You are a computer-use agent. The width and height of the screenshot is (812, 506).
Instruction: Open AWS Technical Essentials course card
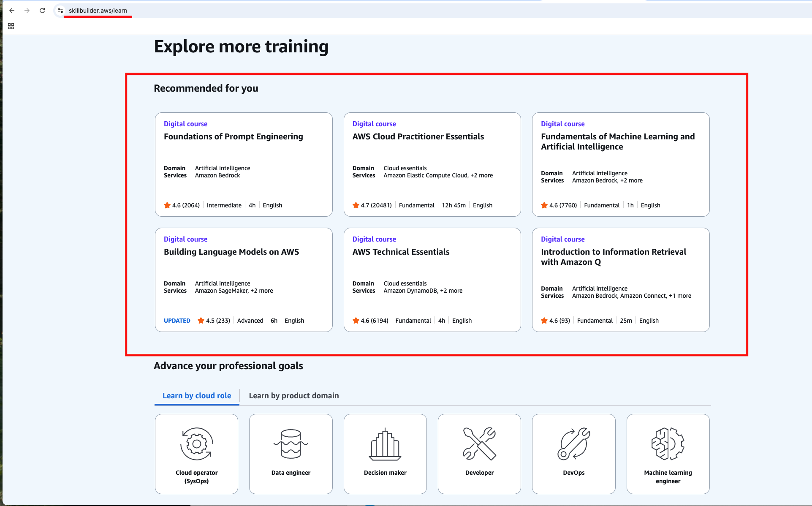432,280
